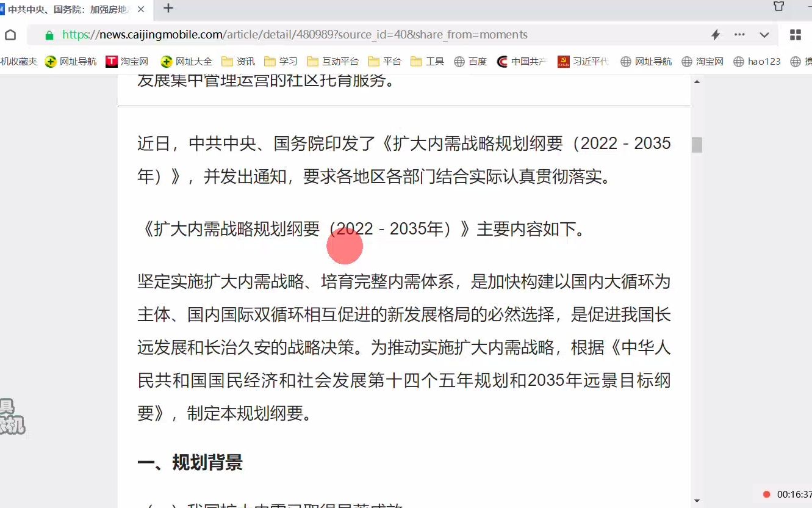Viewport: 812px width, 508px height.
Task: Click the 手机收藏夹 bookmark entry
Action: coord(18,61)
